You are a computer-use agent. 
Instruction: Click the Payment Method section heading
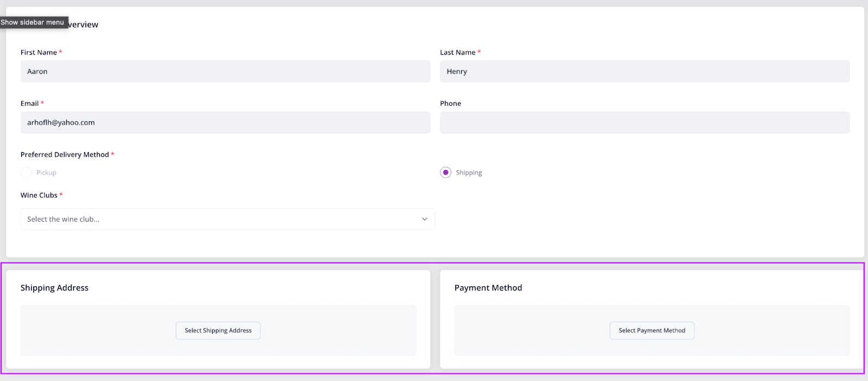pyautogui.click(x=488, y=288)
